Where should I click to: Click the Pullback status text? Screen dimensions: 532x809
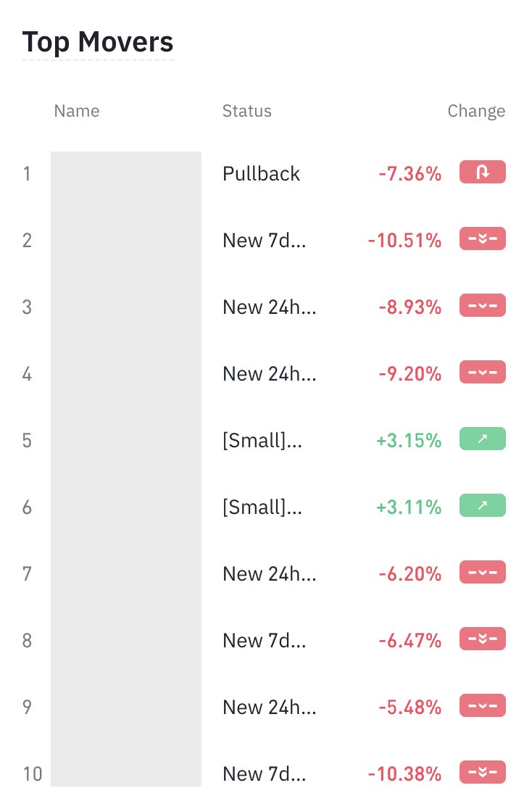(261, 174)
